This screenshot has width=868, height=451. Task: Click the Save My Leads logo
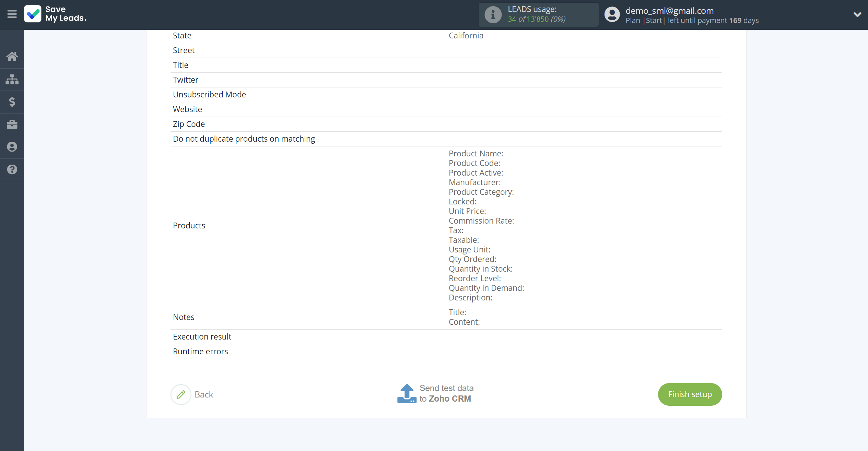(x=55, y=14)
